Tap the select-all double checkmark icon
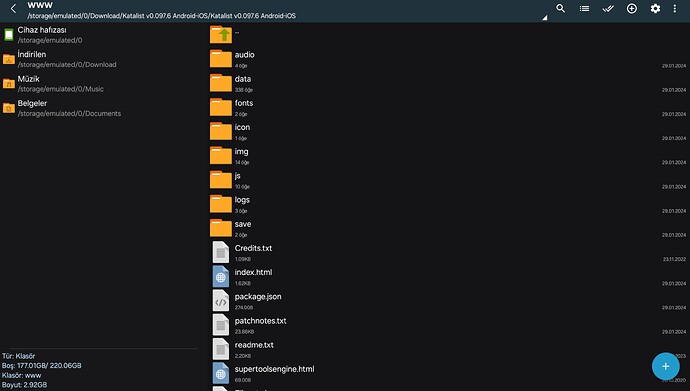The height and width of the screenshot is (391, 690). click(608, 8)
